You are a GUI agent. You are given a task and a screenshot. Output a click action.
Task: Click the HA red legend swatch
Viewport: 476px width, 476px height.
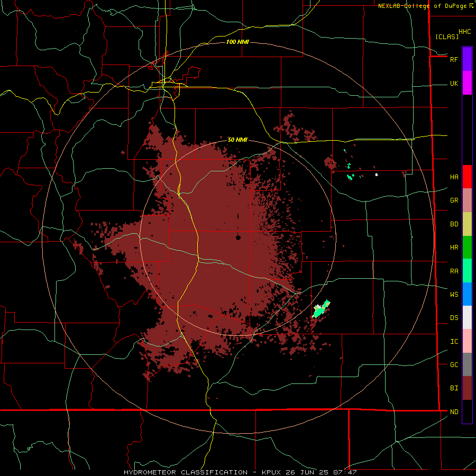[467, 177]
